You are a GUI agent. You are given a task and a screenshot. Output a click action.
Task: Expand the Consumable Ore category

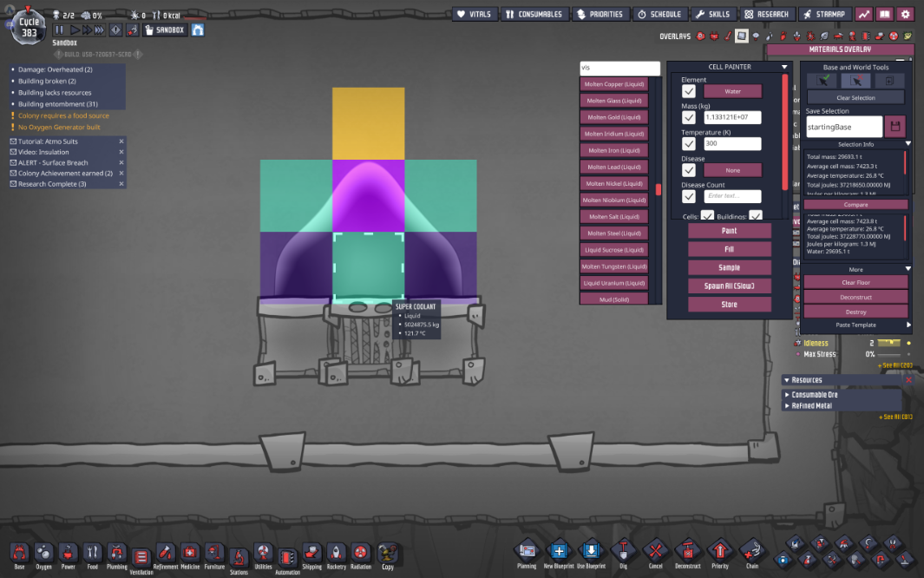[787, 395]
